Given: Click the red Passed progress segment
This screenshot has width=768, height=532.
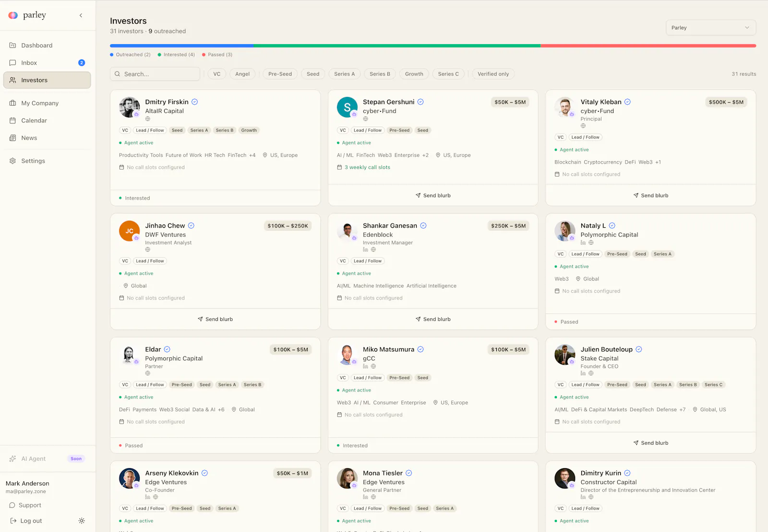Looking at the screenshot, I should point(648,46).
